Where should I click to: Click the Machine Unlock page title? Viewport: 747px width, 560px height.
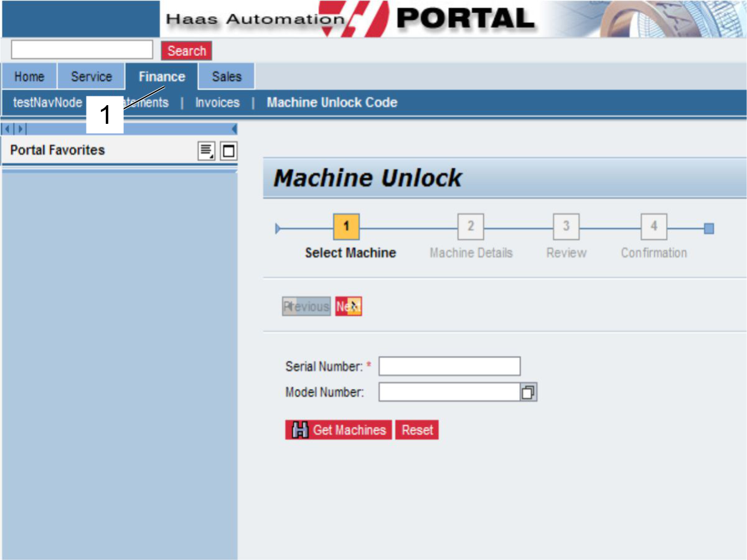367,179
